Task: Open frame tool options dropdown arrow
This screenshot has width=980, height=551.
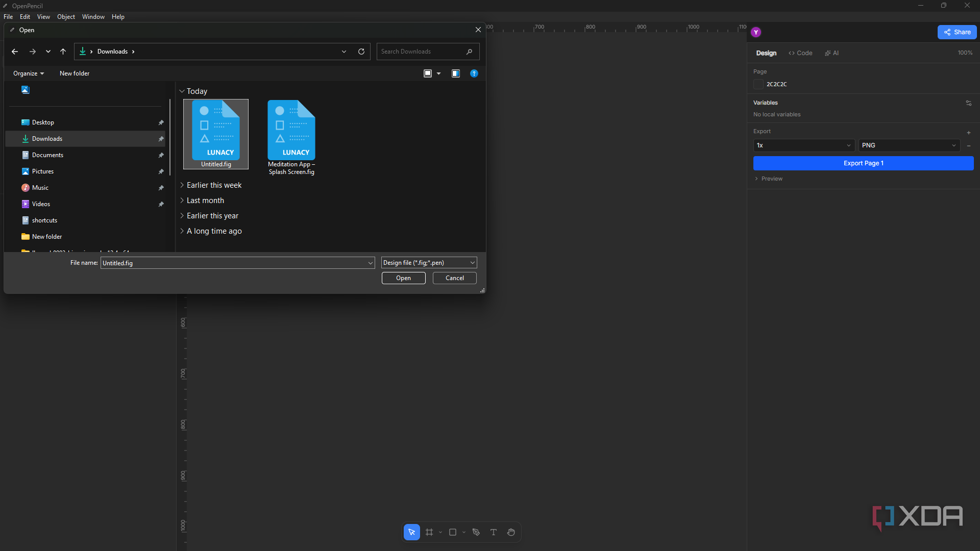Action: click(440, 533)
